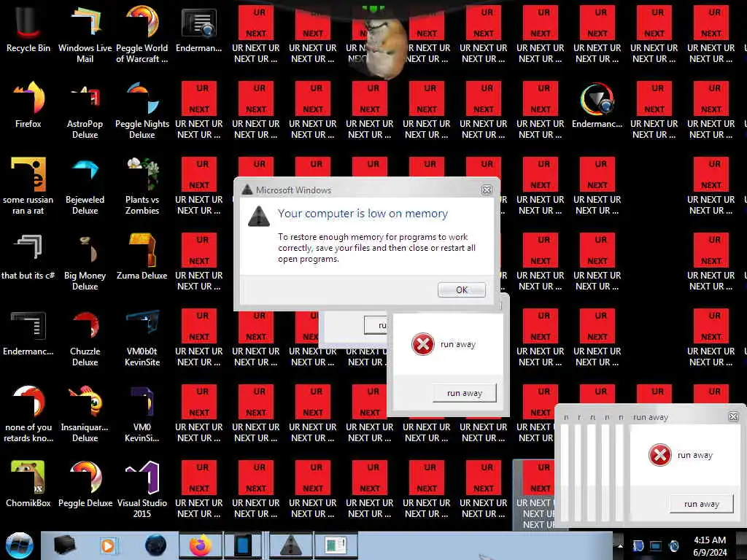The height and width of the screenshot is (560, 747).
Task: Open 'some russian ran a rat' file
Action: point(28,186)
